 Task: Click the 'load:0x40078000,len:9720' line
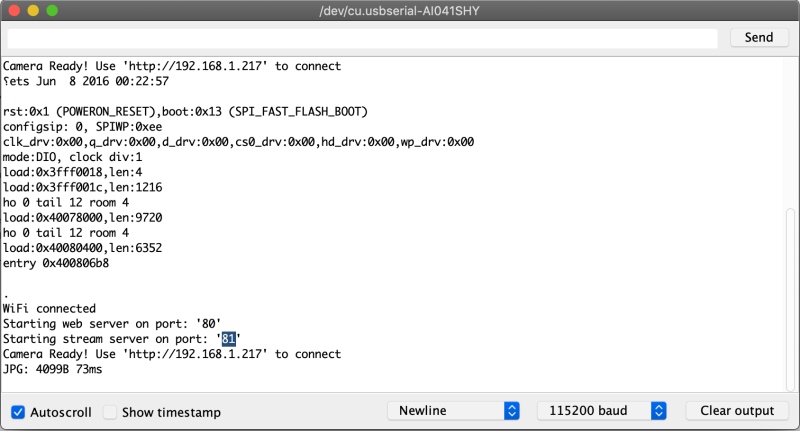(82, 218)
